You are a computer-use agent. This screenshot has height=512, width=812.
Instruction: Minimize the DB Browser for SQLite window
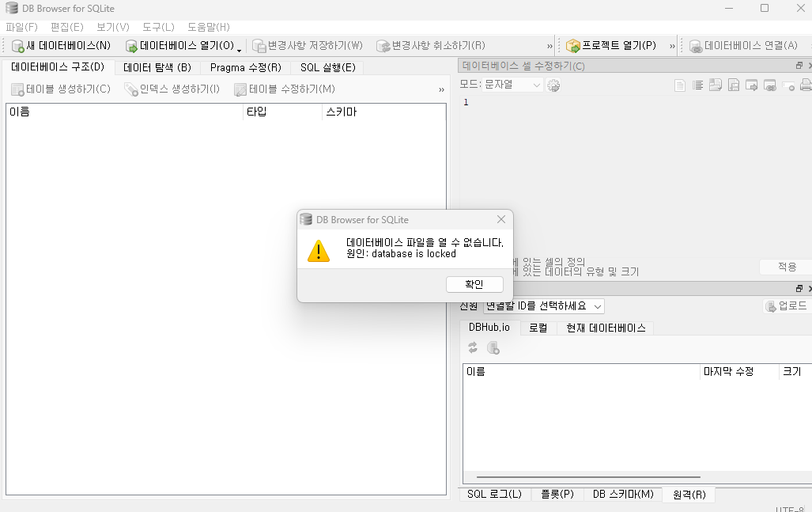729,8
